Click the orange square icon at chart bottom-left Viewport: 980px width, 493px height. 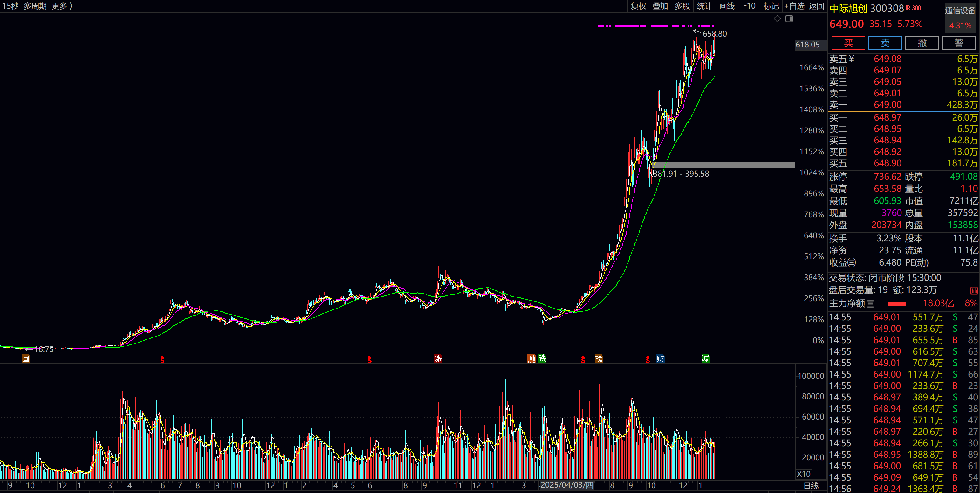click(25, 358)
